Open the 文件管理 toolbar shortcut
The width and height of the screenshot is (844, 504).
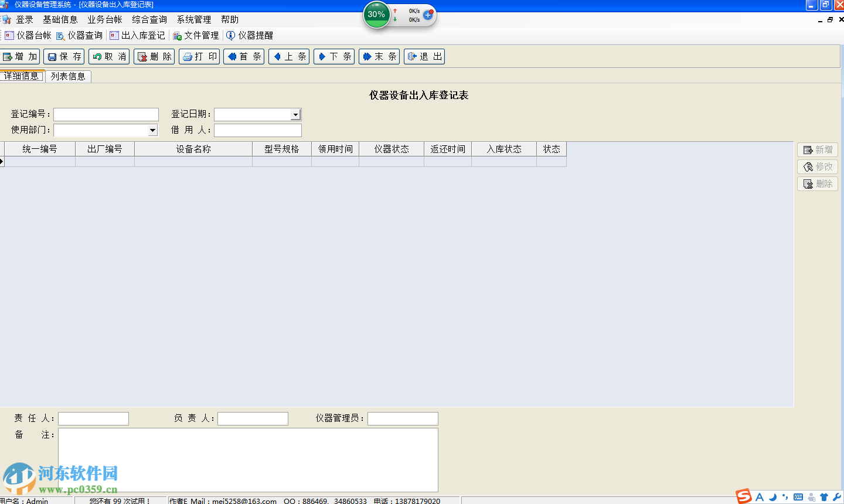(196, 36)
